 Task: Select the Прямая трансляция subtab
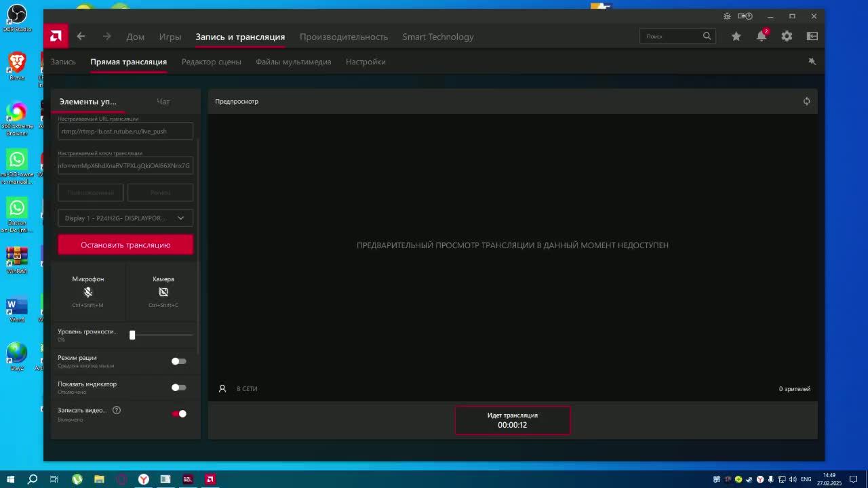tap(129, 62)
